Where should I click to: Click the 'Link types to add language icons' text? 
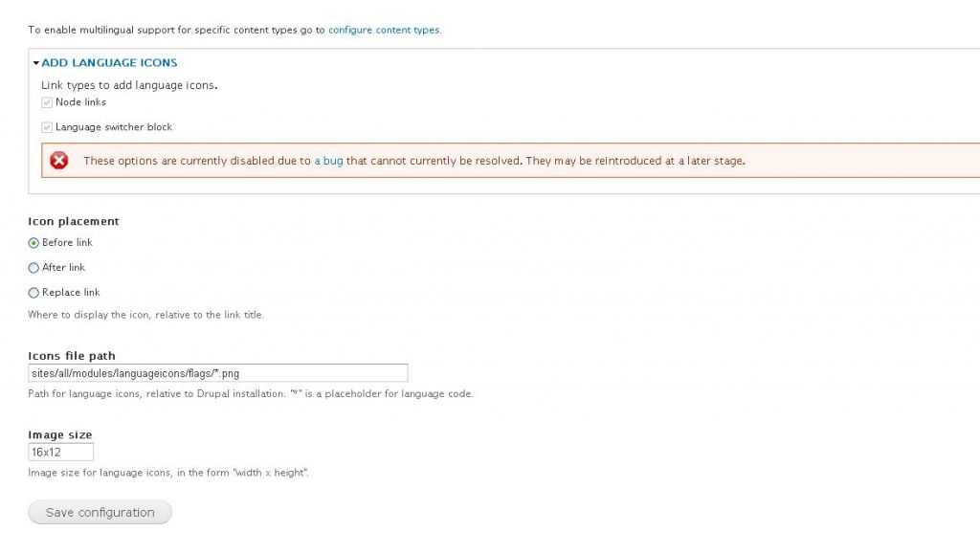point(129,85)
